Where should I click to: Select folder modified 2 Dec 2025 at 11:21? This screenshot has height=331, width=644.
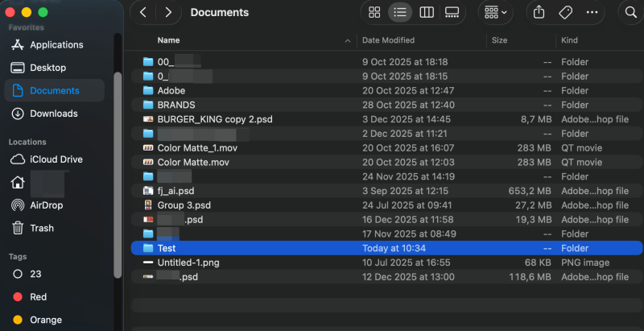tap(387, 134)
